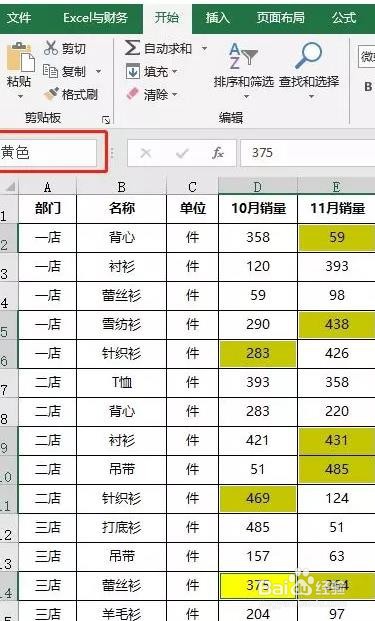This screenshot has height=621, width=375.
Task: Select column C header
Action: [192, 187]
